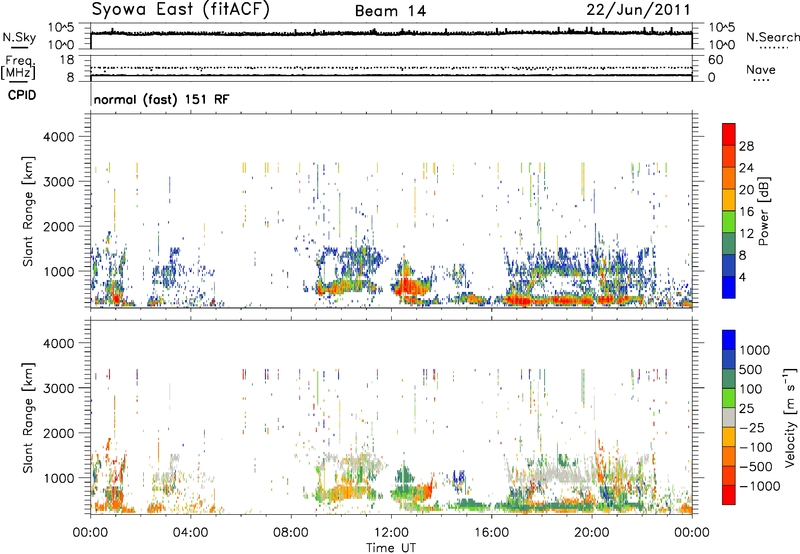Viewport: 800px width, 554px height.
Task: Click the "24" label on Power colorbar
Action: point(746,168)
